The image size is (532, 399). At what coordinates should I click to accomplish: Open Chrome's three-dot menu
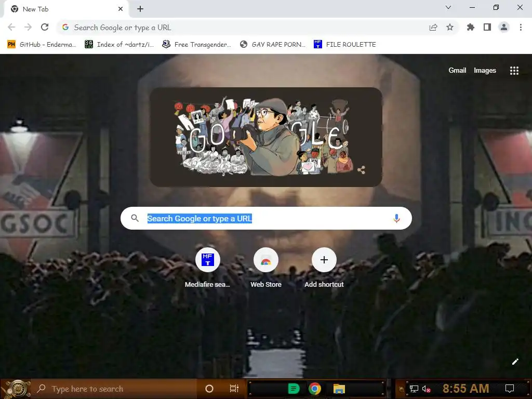coord(521,27)
